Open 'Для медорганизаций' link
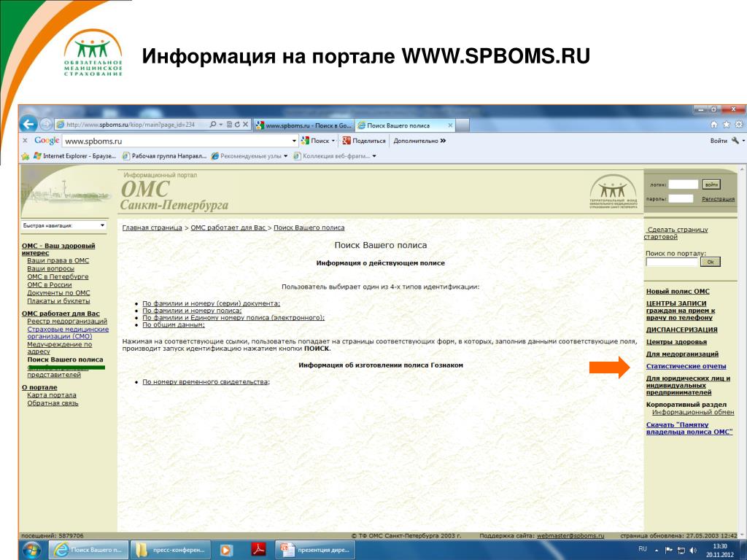 [682, 354]
